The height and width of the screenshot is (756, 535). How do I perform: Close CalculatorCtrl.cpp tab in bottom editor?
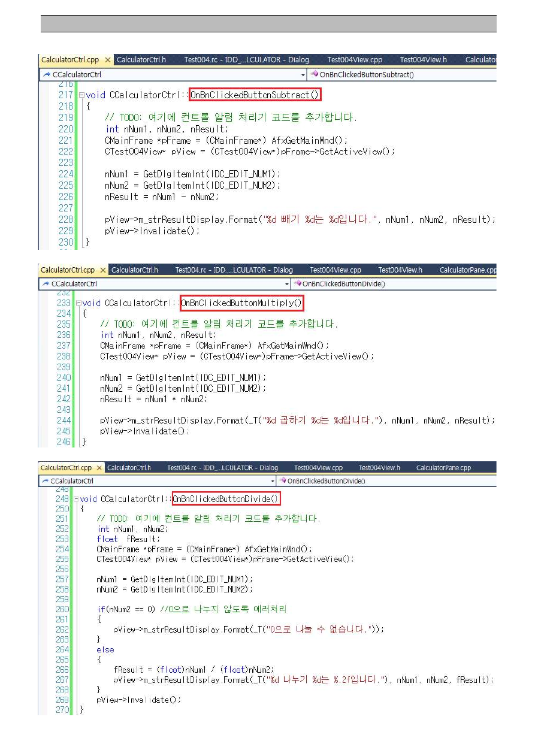click(x=99, y=468)
